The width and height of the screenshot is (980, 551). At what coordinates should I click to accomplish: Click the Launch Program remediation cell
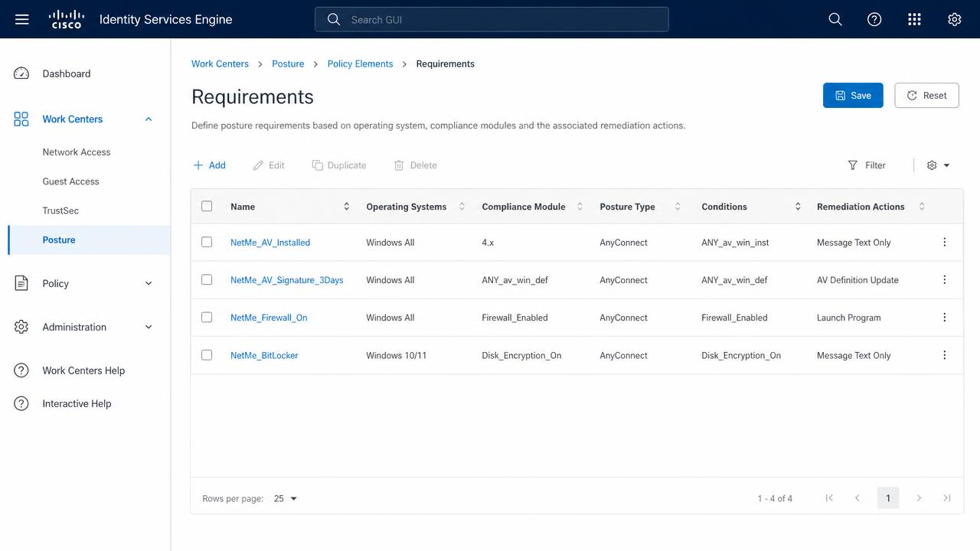[849, 318]
